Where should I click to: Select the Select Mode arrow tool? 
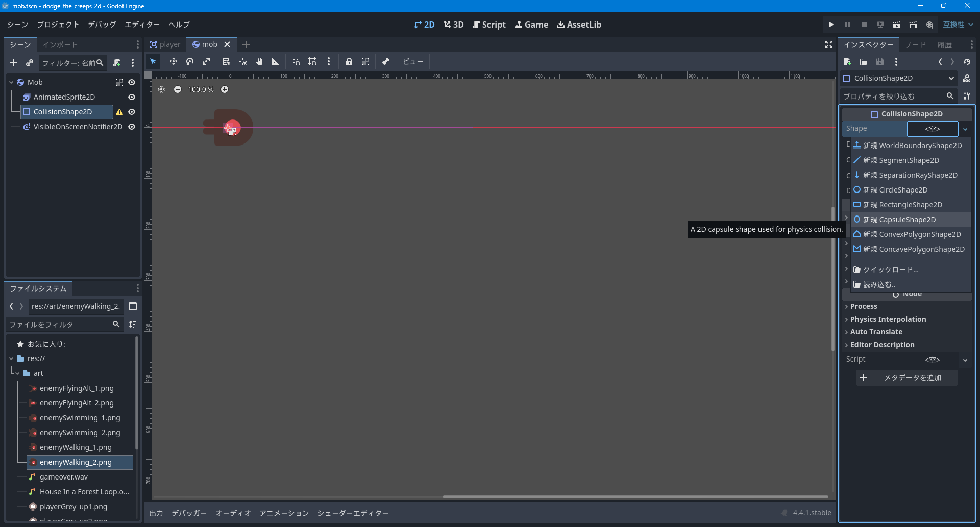click(x=153, y=62)
